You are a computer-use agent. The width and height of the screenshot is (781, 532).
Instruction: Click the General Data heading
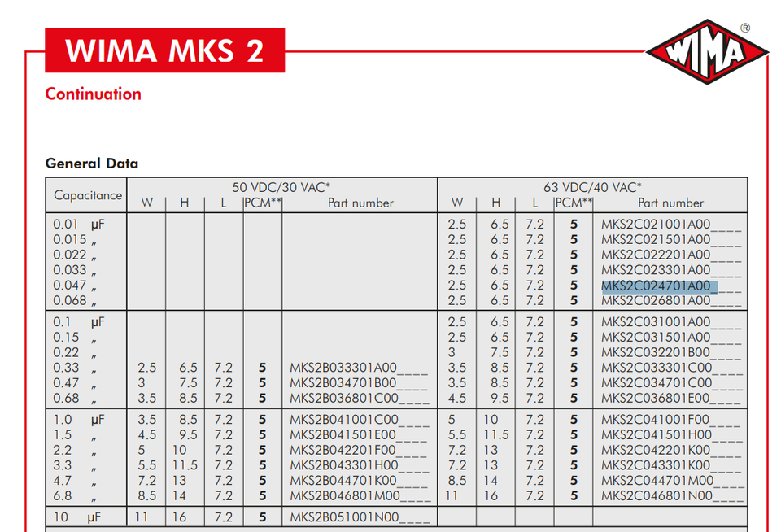coord(91,164)
